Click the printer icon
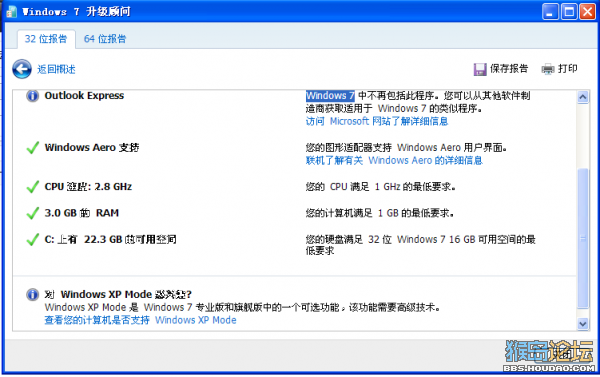Image resolution: width=600 pixels, height=377 pixels. point(548,69)
